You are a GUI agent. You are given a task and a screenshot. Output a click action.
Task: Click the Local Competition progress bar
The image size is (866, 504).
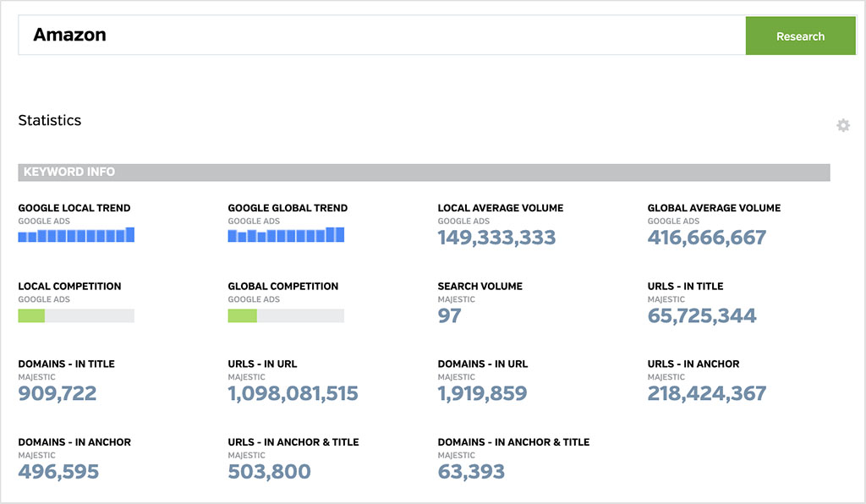(x=76, y=315)
